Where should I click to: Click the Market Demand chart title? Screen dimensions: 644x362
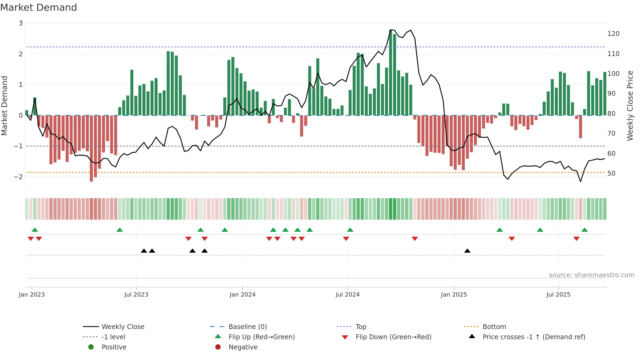[x=39, y=8]
